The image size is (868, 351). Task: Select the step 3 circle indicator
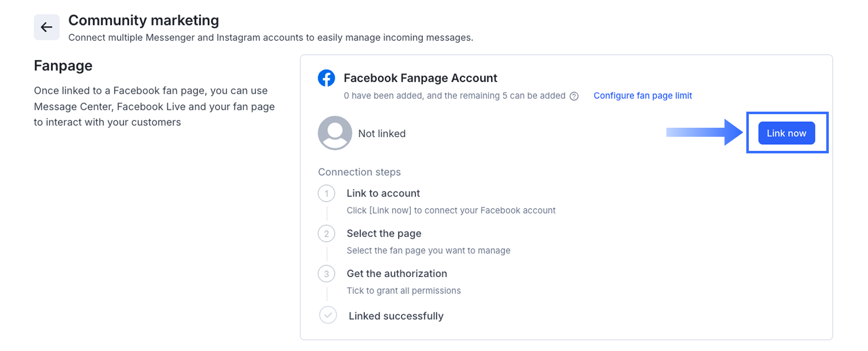[x=326, y=274]
